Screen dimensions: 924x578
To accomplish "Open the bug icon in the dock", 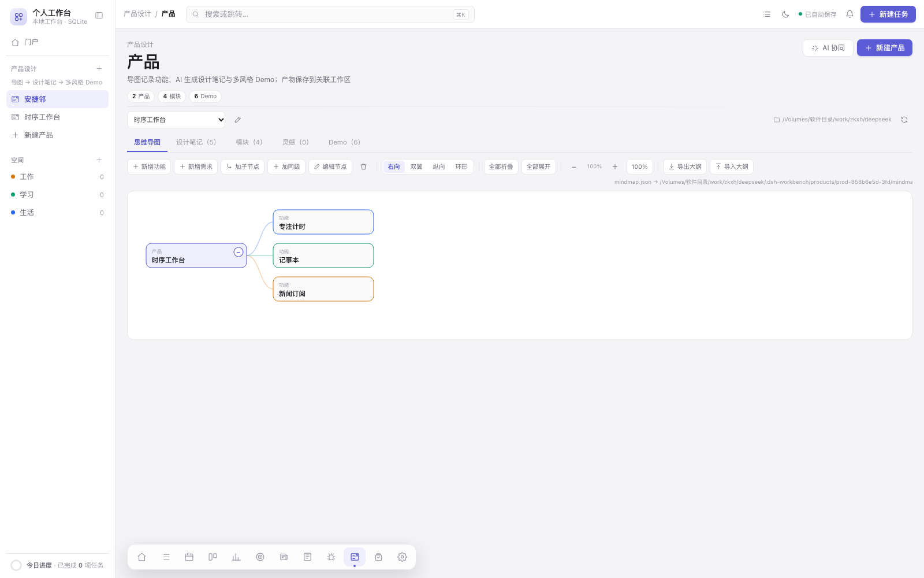I will [x=331, y=557].
